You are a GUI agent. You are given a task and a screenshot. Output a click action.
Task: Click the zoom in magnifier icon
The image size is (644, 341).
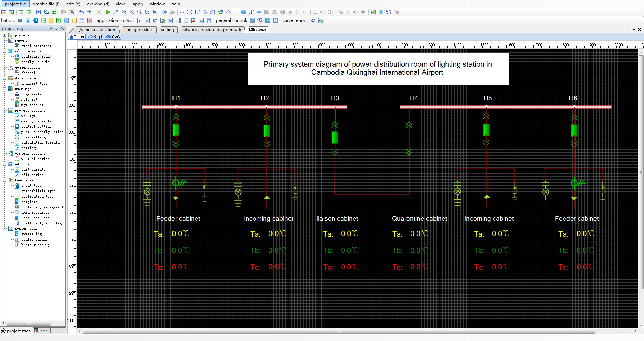[124, 12]
